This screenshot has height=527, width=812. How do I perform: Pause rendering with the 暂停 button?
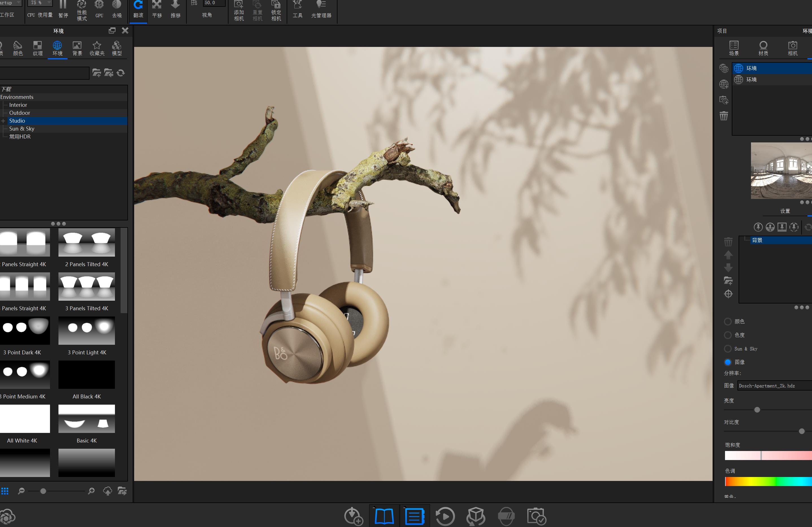[63, 10]
